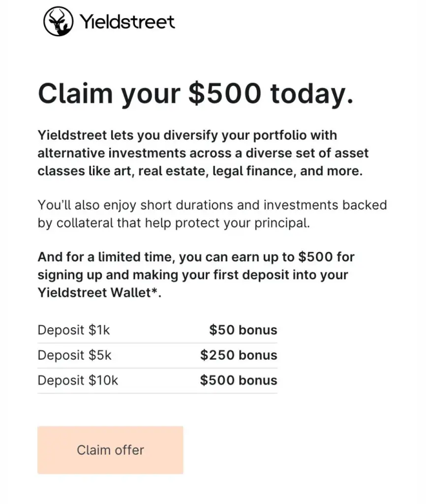Click the limited time $500 offer paragraph

[196, 275]
